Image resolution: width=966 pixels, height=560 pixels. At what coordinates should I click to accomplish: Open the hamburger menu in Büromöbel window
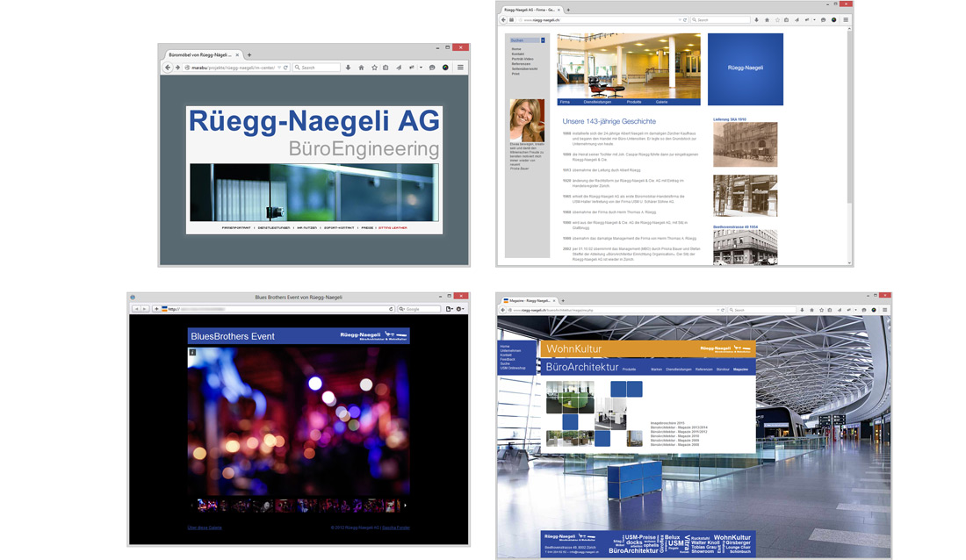coord(460,68)
